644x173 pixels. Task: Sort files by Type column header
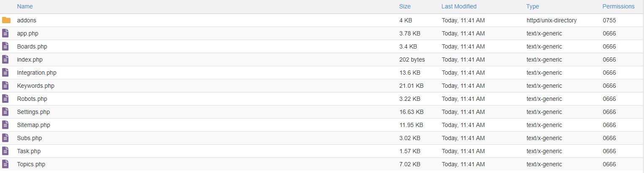533,6
